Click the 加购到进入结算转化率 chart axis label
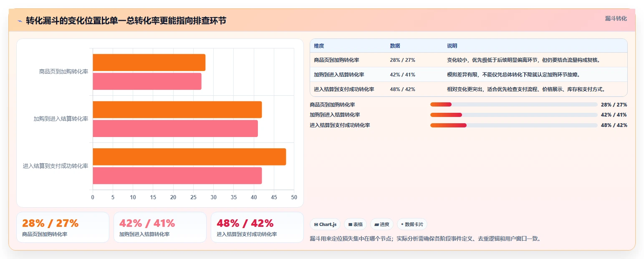This screenshot has height=259, width=644. pyautogui.click(x=61, y=119)
